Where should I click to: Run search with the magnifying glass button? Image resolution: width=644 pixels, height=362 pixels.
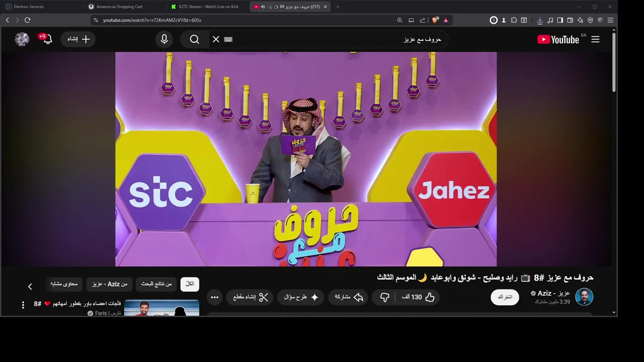[195, 39]
